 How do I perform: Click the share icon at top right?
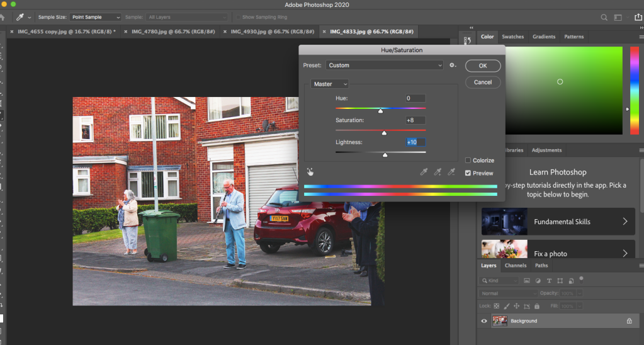(x=638, y=18)
